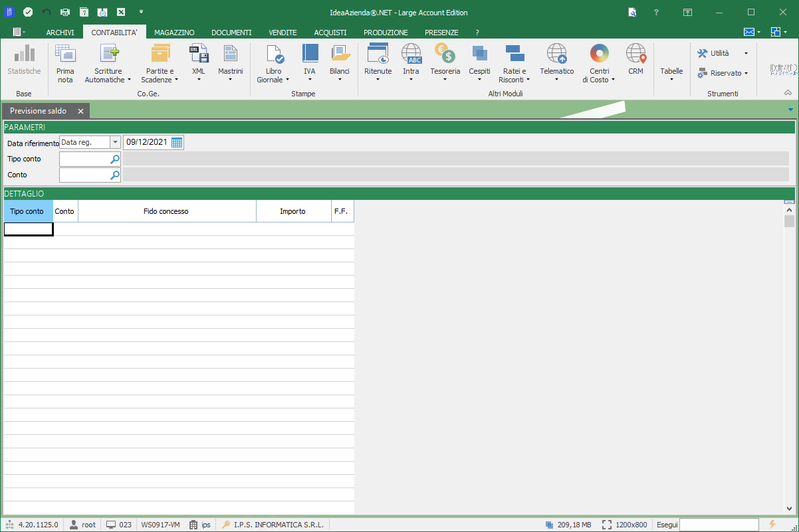Open the Ritenute module
This screenshot has height=532, width=799.
[378, 63]
